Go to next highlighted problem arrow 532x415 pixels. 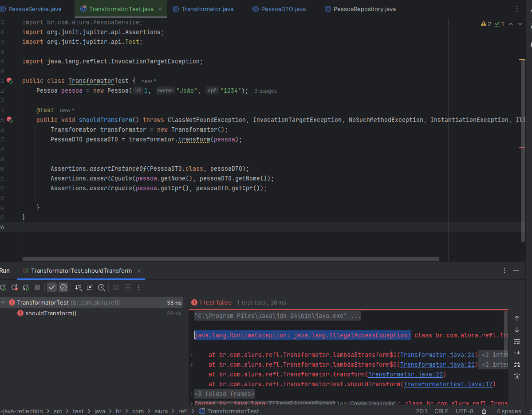coord(520,24)
